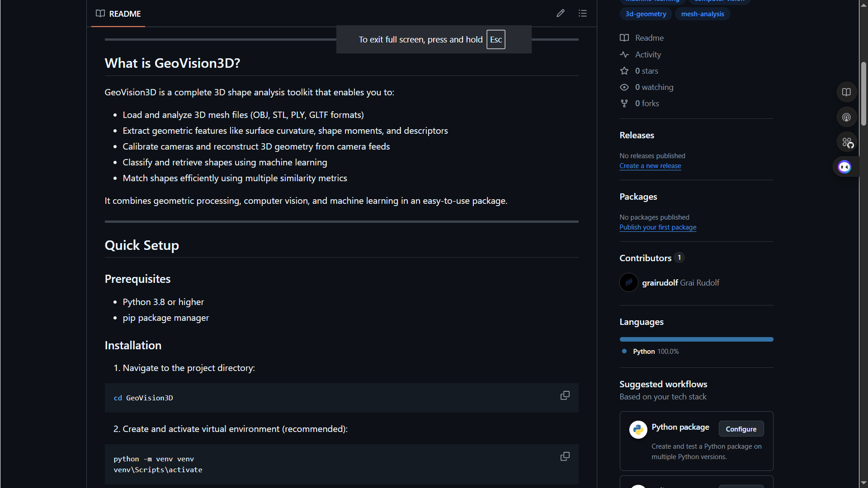Click the fork icon beside 0 forks
Screen dimensions: 868x488
624,103
